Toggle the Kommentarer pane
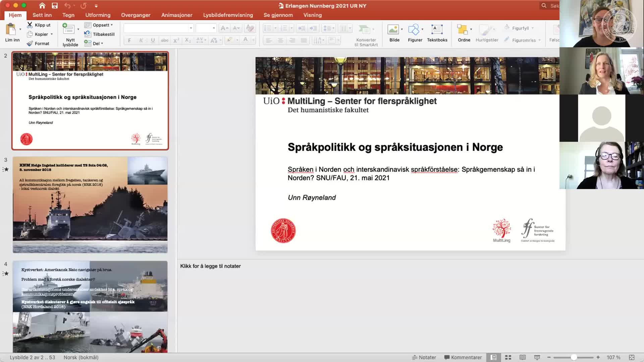Viewport: 644px width, 362px height. [x=463, y=358]
